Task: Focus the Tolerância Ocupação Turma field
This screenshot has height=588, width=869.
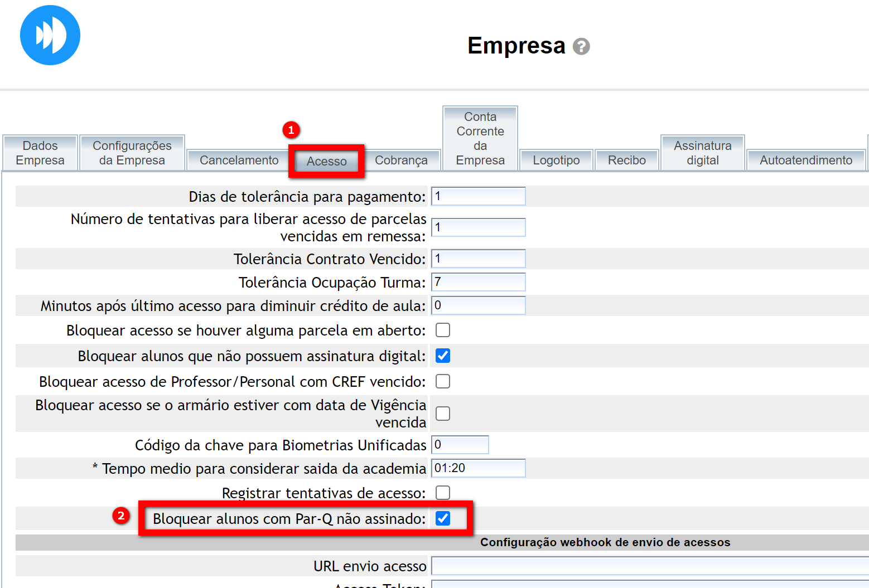Action: (x=478, y=282)
